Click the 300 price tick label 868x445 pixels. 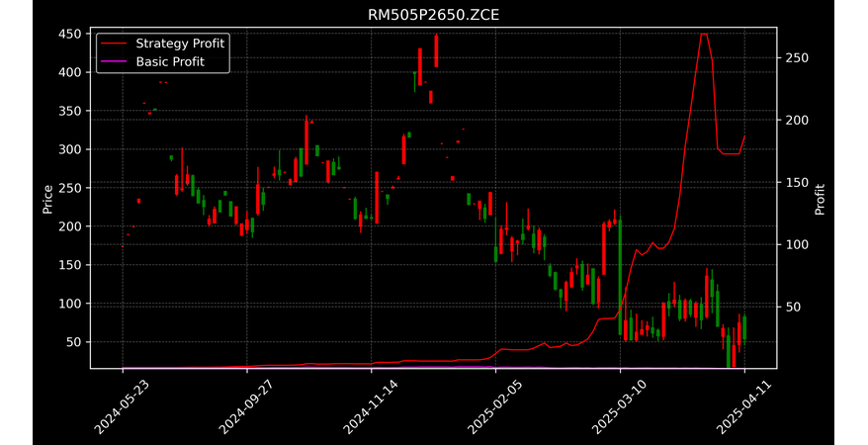coord(70,149)
